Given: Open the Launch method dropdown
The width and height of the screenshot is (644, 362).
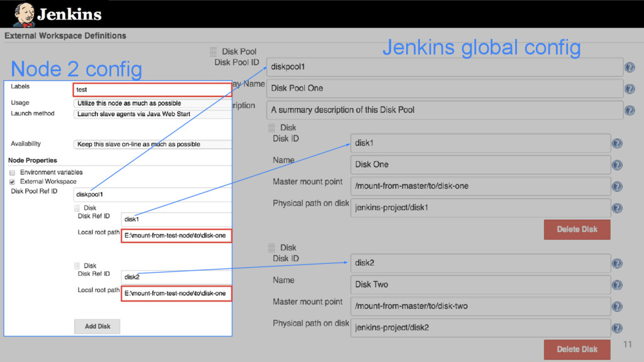Looking at the screenshot, I should tap(152, 114).
